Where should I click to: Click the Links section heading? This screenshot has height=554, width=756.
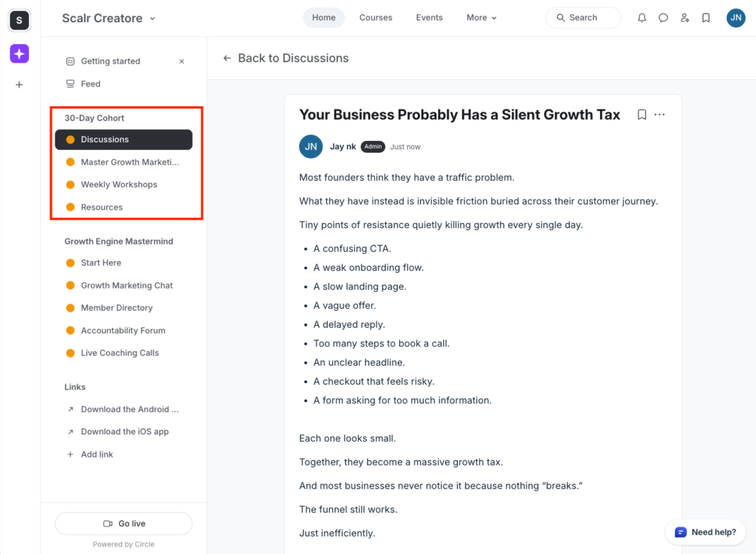pyautogui.click(x=75, y=387)
